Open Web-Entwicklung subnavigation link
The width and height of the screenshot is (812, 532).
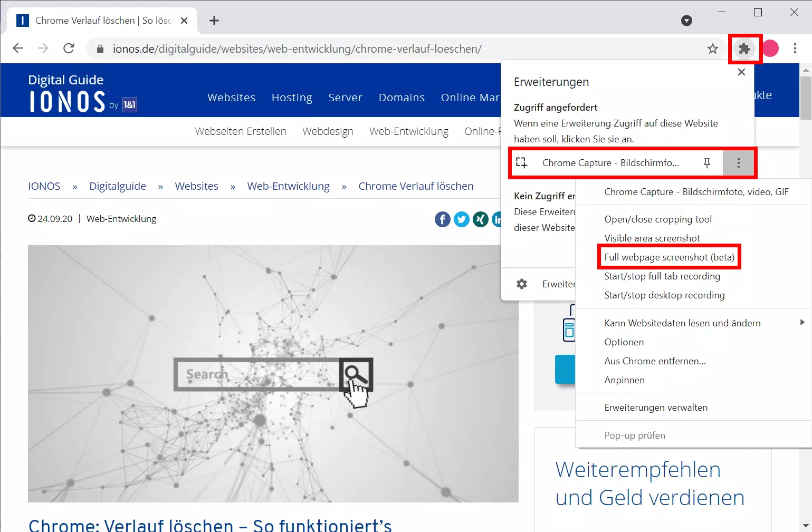pyautogui.click(x=409, y=131)
